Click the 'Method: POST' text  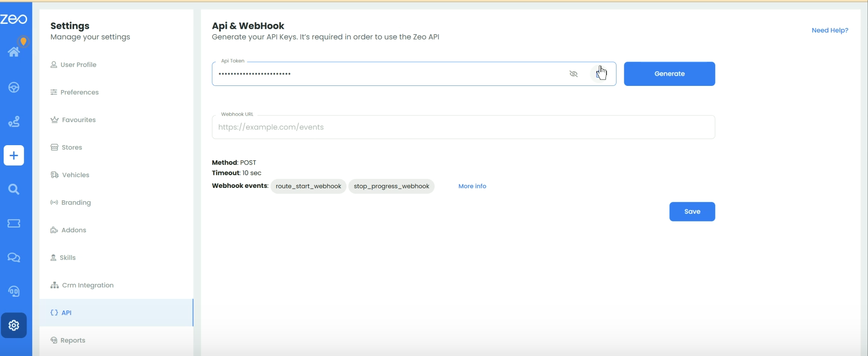tap(234, 163)
